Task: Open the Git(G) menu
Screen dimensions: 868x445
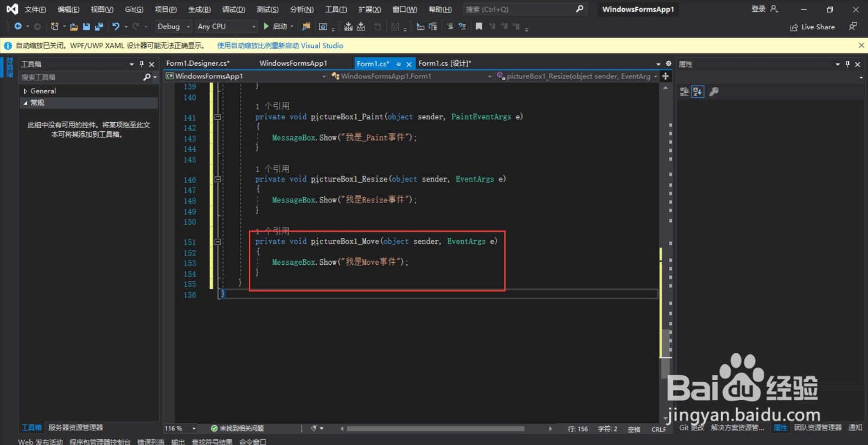Action: (x=134, y=9)
